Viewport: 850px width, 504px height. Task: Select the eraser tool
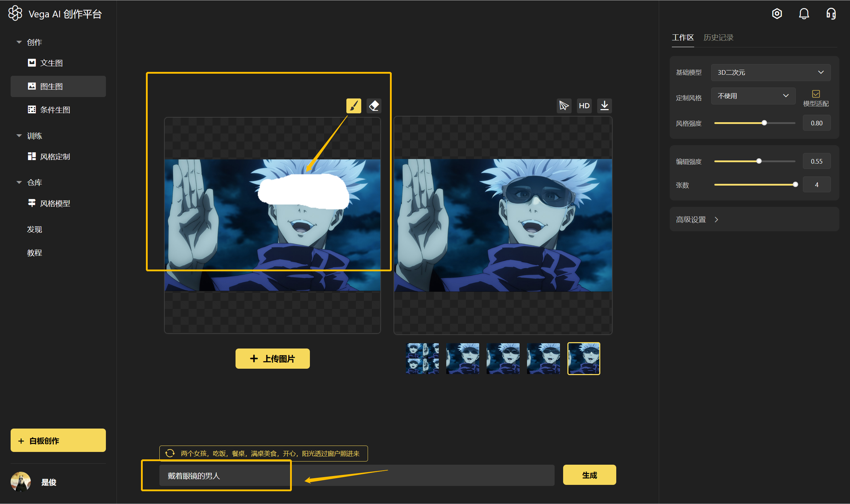(x=374, y=106)
